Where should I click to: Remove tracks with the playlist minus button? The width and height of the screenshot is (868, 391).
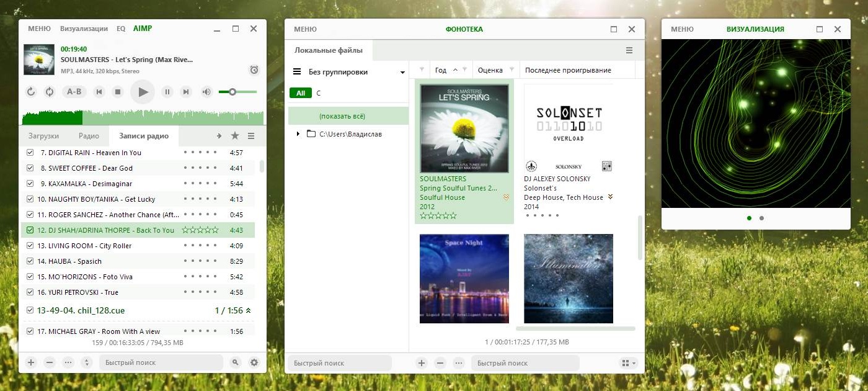coord(50,362)
